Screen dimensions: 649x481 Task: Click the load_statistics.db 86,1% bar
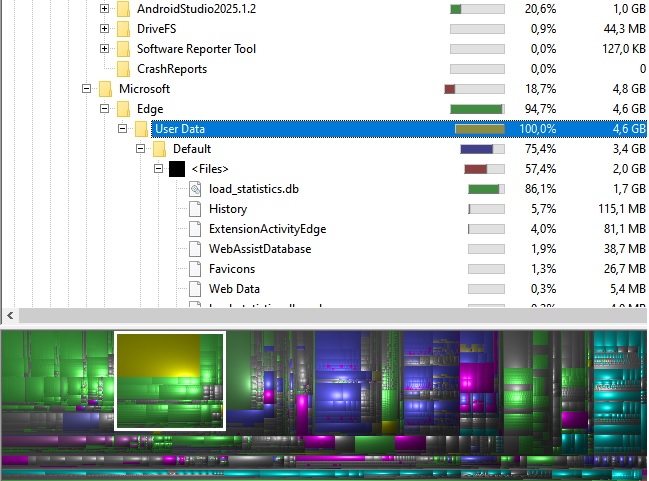pos(486,189)
